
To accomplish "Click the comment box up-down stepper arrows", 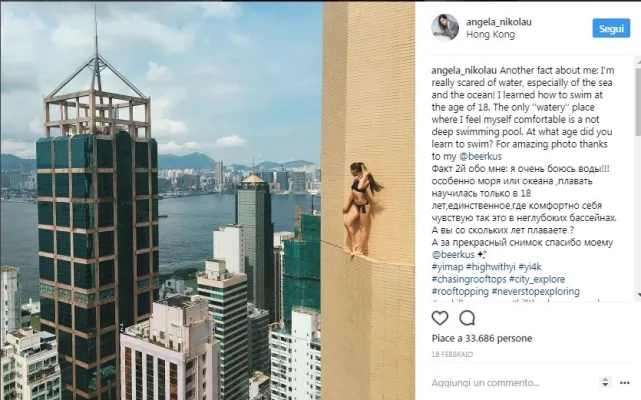I will click(605, 382).
